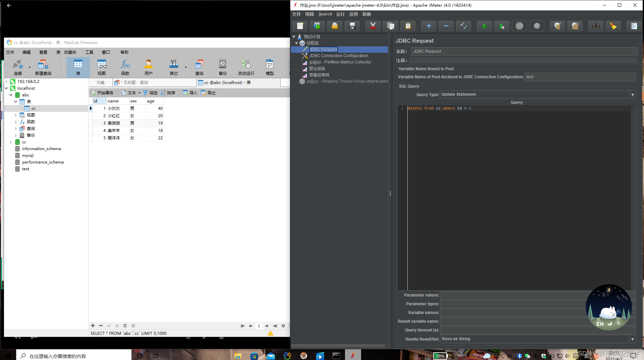Collapse the 线程组 tree node
Image resolution: width=644 pixels, height=360 pixels.
(x=297, y=43)
